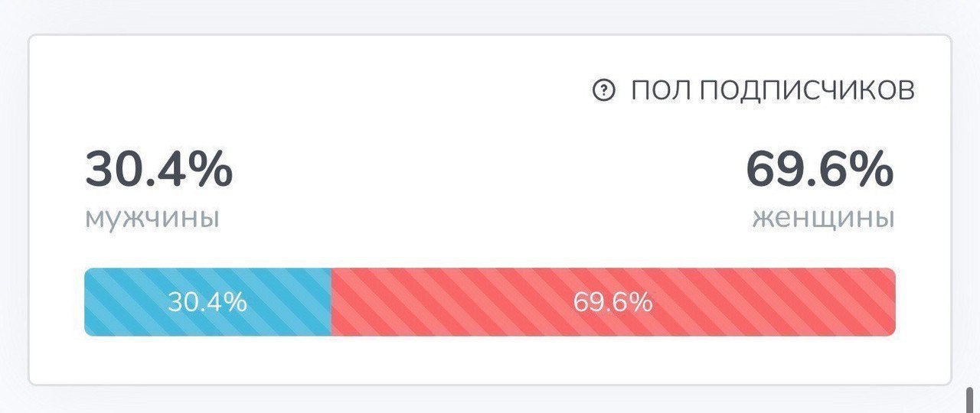The height and width of the screenshot is (413, 980).
Task: Click the left rounded end of blue bar
Action: click(89, 301)
